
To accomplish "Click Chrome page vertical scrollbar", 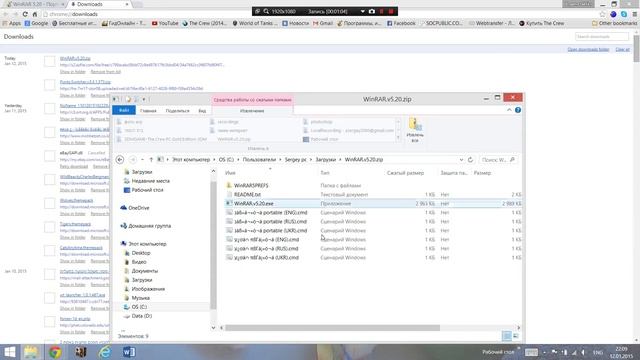I will 637,49.
